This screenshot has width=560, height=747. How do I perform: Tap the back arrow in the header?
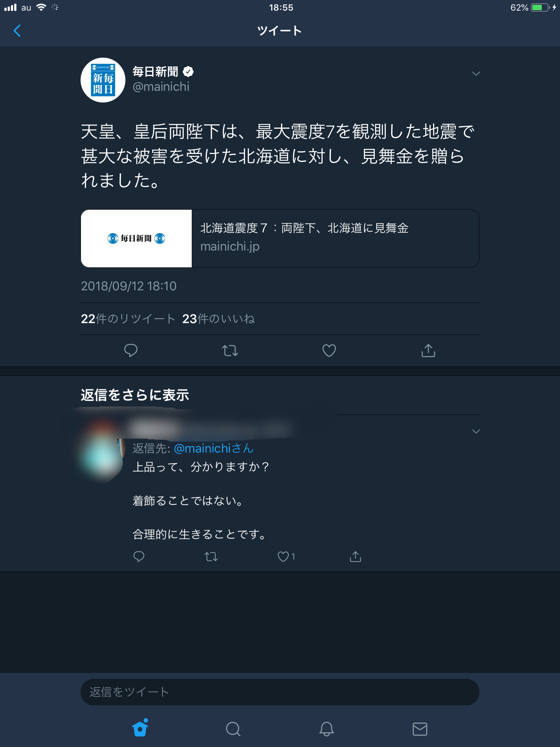coord(17,31)
